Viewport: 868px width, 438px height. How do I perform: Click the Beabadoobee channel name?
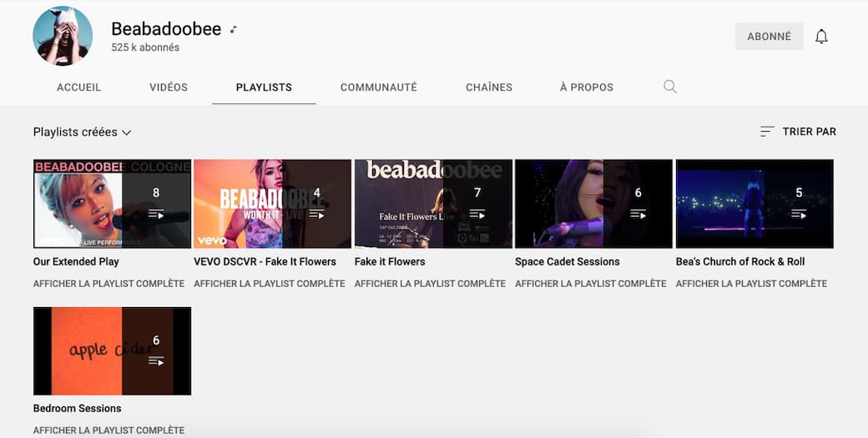(x=166, y=28)
